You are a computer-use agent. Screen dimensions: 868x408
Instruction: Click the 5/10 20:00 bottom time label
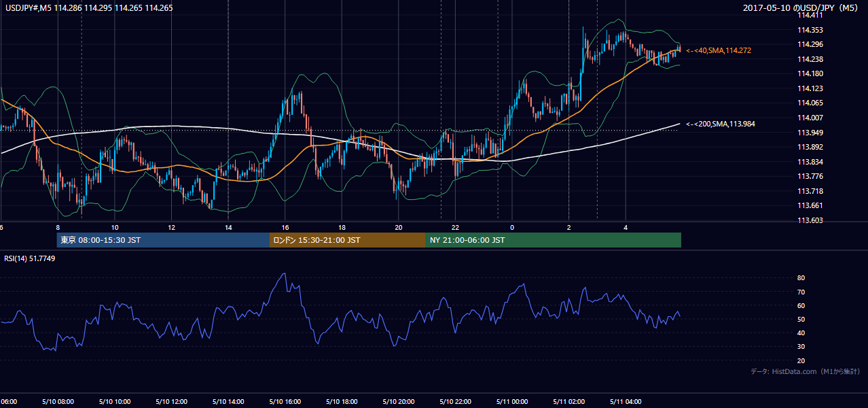pyautogui.click(x=399, y=402)
